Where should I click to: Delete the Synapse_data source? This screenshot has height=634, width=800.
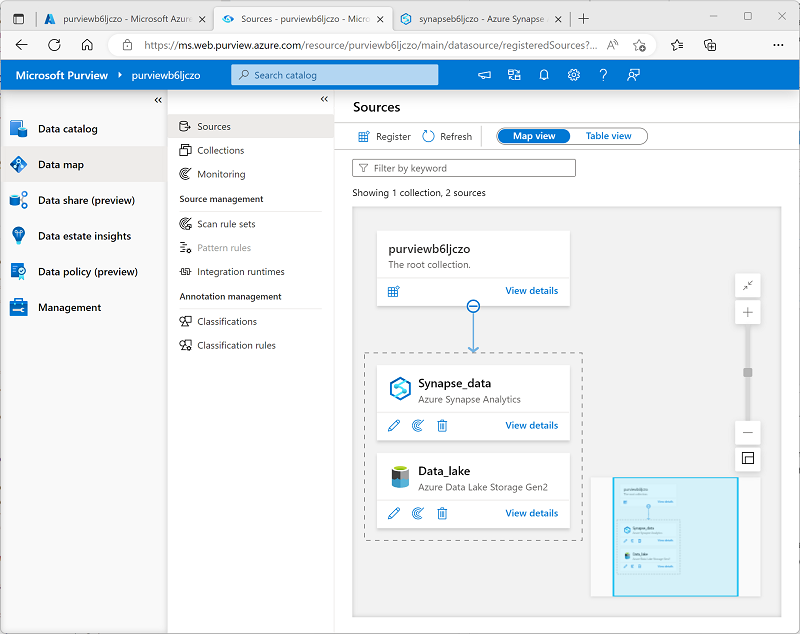click(x=442, y=425)
